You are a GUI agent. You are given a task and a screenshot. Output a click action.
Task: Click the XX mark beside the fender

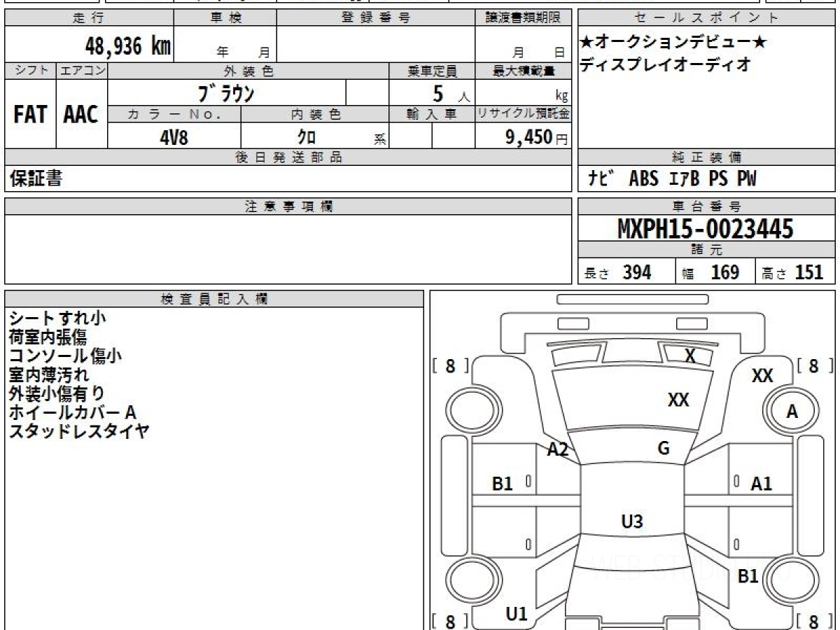point(762,376)
